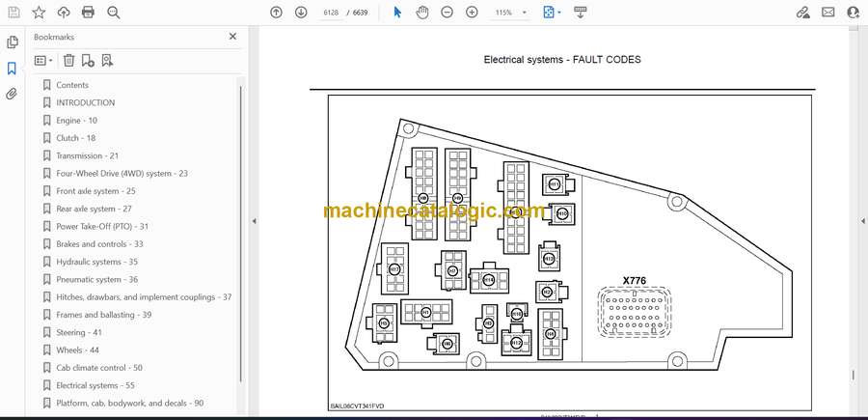Open Electrical systems - 55 bookmark
This screenshot has height=420, width=868.
(95, 385)
